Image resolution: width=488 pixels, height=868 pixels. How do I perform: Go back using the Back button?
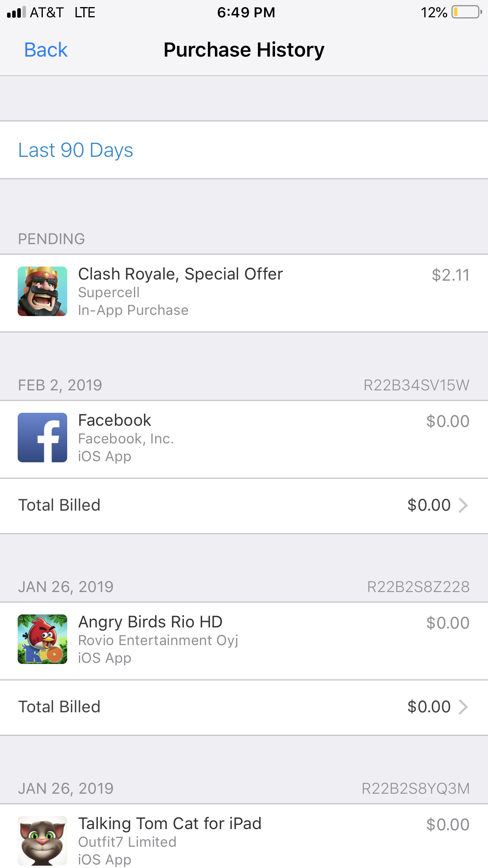coord(46,50)
